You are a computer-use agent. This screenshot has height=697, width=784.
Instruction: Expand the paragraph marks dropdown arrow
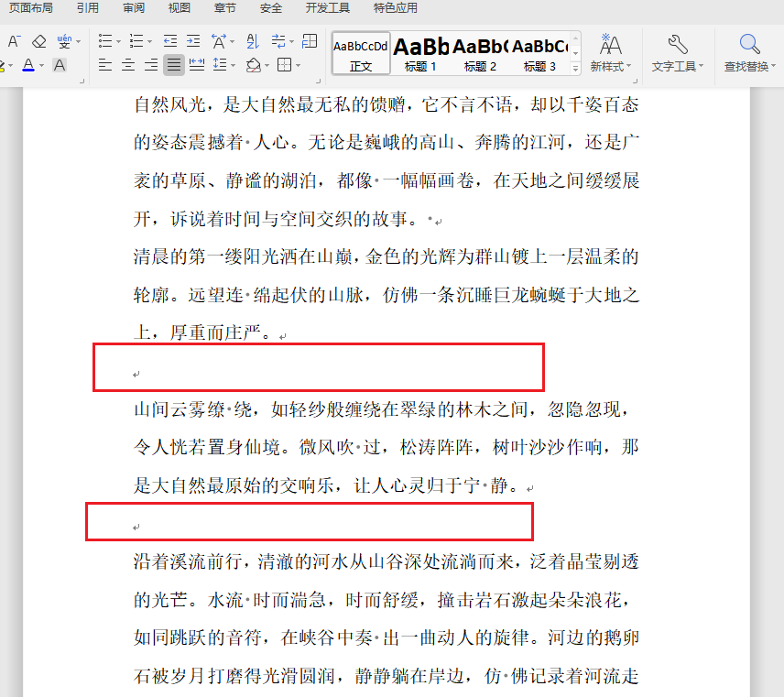point(291,41)
